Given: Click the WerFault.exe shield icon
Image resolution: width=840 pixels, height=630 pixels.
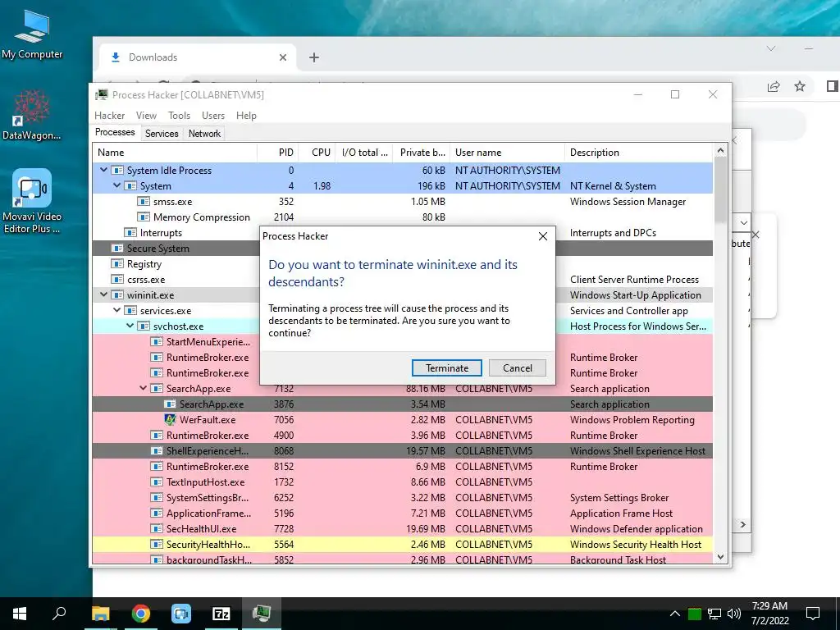Looking at the screenshot, I should (170, 419).
